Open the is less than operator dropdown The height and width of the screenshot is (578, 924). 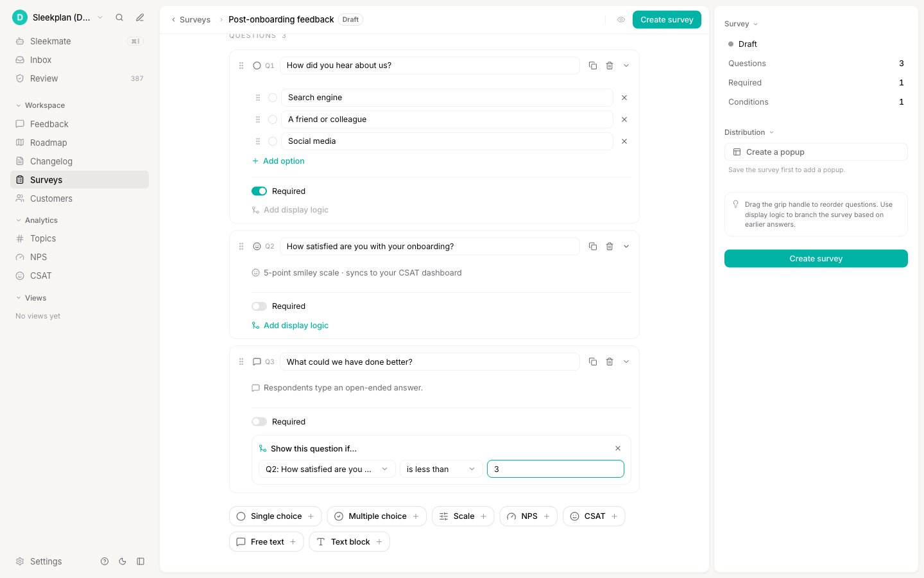(441, 469)
